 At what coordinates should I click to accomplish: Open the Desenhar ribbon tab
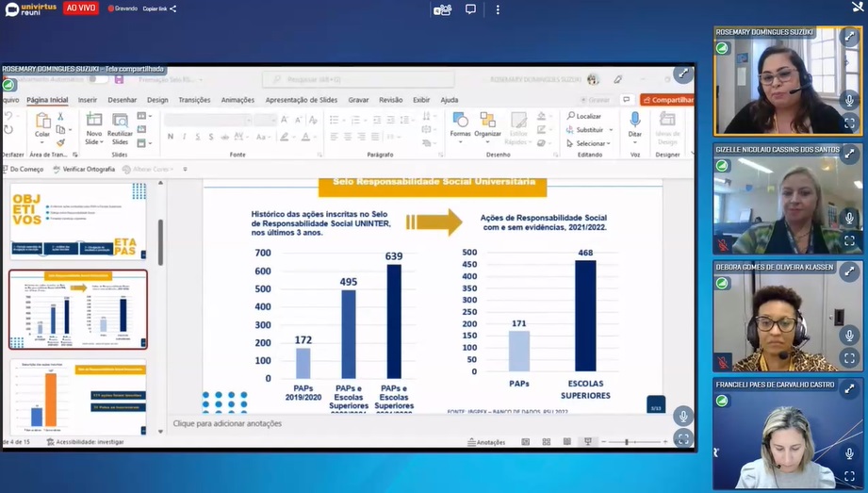(x=123, y=100)
